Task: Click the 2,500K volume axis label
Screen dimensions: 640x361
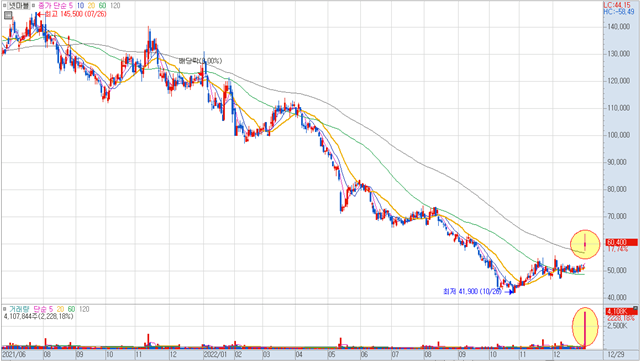Action: coord(617,326)
